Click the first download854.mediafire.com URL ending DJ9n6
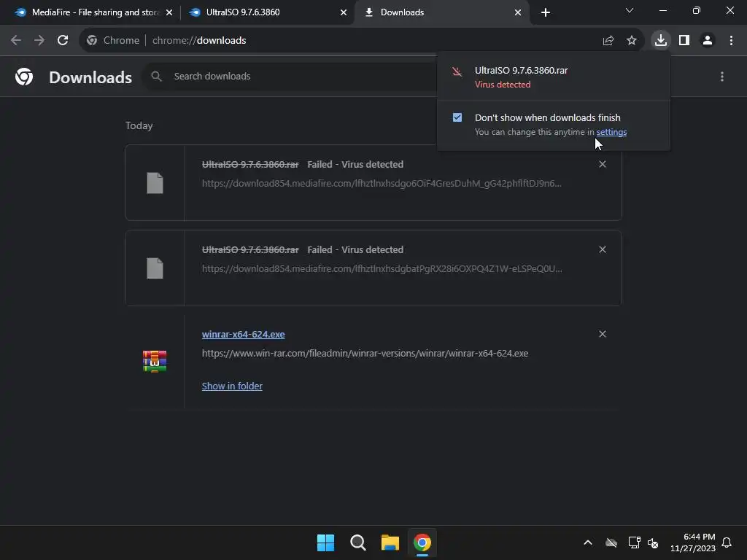This screenshot has width=747, height=560. pos(382,183)
